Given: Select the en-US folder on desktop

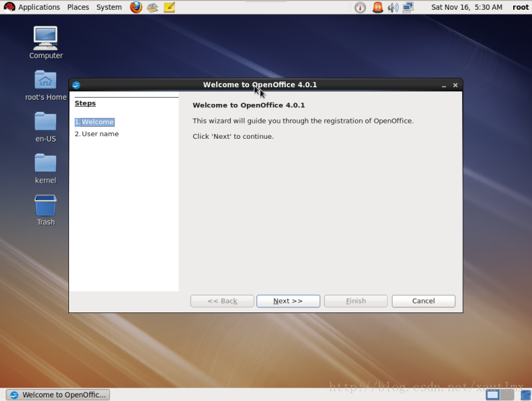Looking at the screenshot, I should (x=46, y=127).
